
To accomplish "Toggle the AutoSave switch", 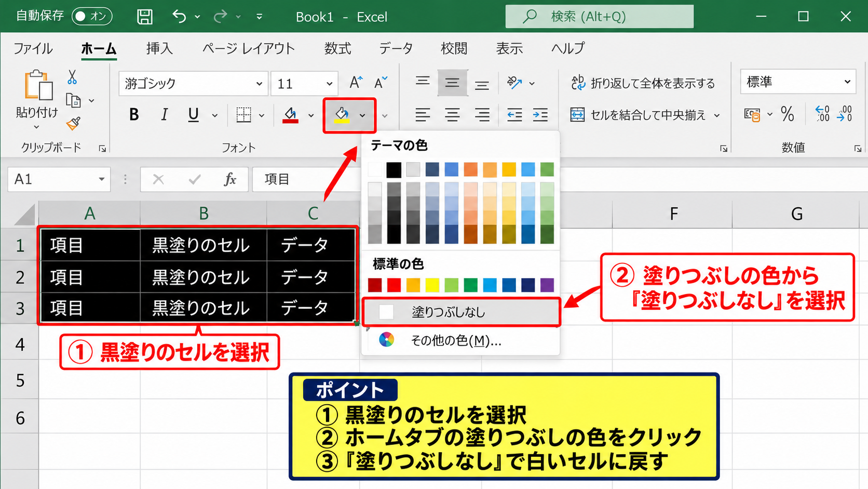I will tap(92, 17).
